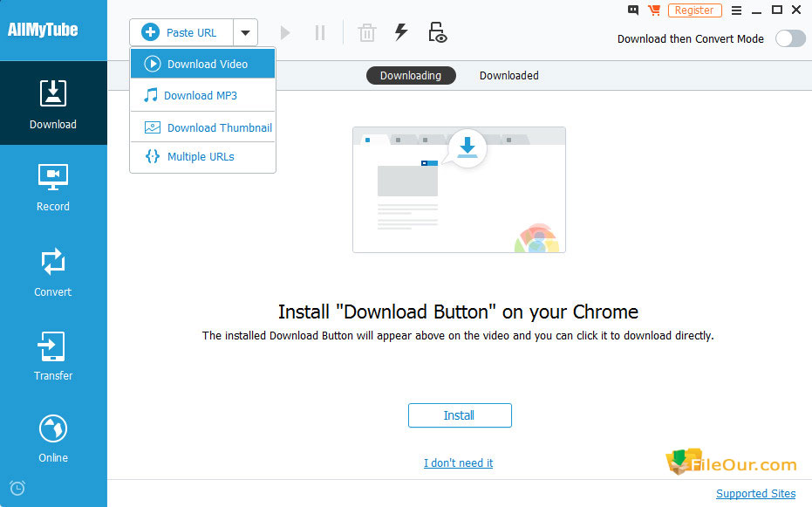Click the Paste URL button
This screenshot has height=507, width=812.
click(x=181, y=32)
